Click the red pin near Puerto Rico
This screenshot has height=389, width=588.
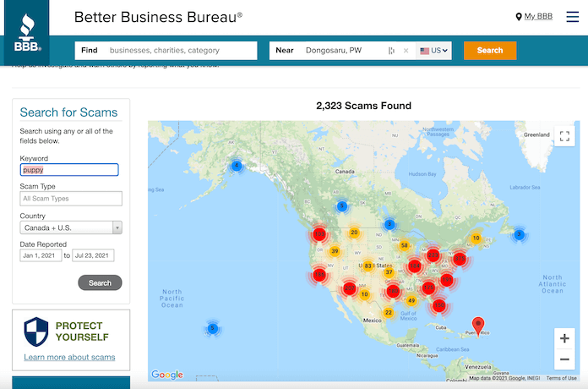click(x=479, y=325)
